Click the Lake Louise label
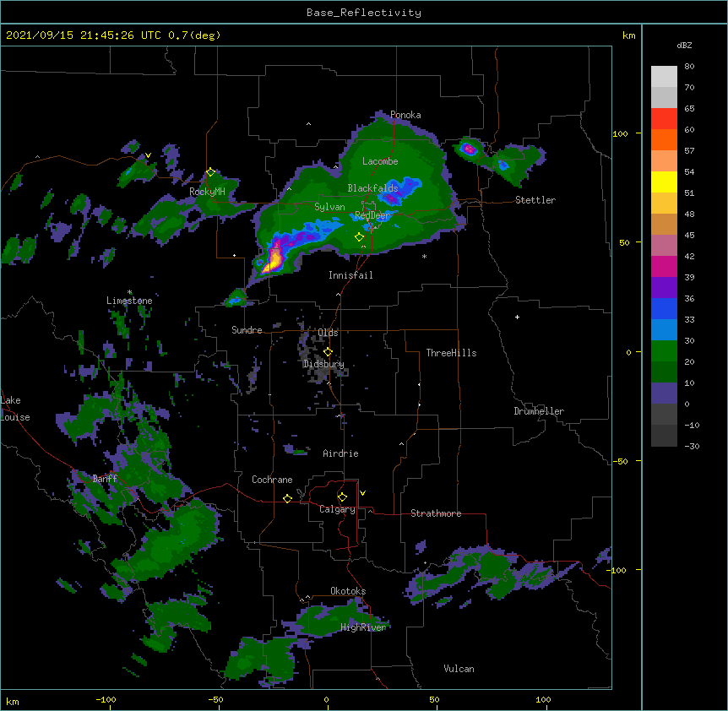 pyautogui.click(x=15, y=409)
